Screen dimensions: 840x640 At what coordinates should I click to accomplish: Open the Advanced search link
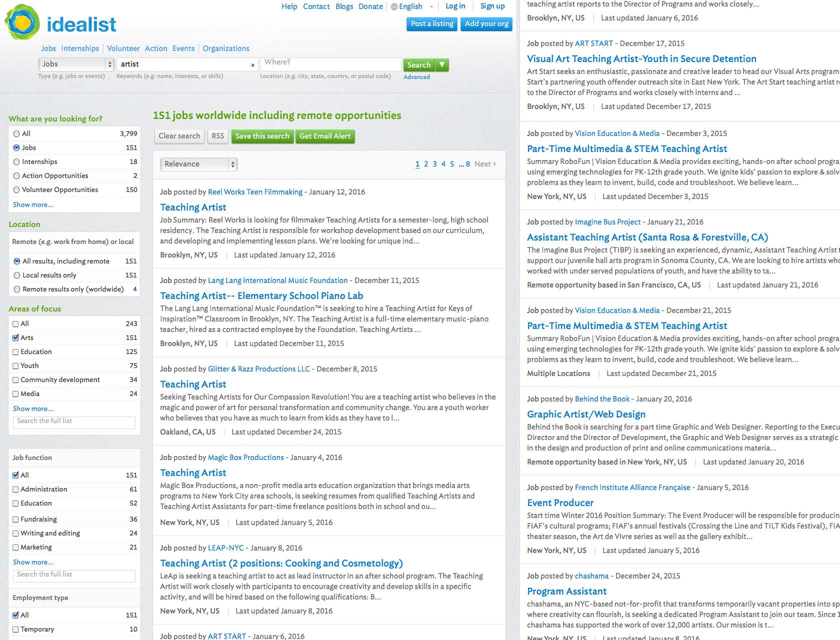416,77
